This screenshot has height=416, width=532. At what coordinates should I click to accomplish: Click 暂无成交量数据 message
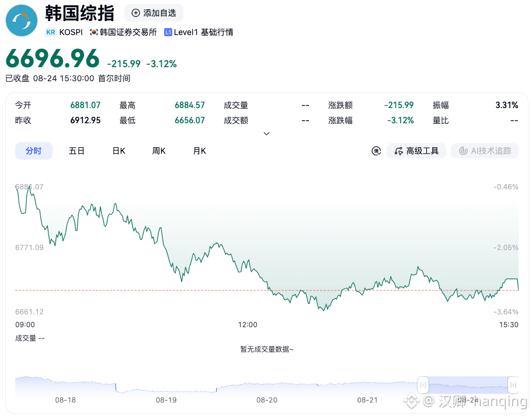click(x=267, y=349)
